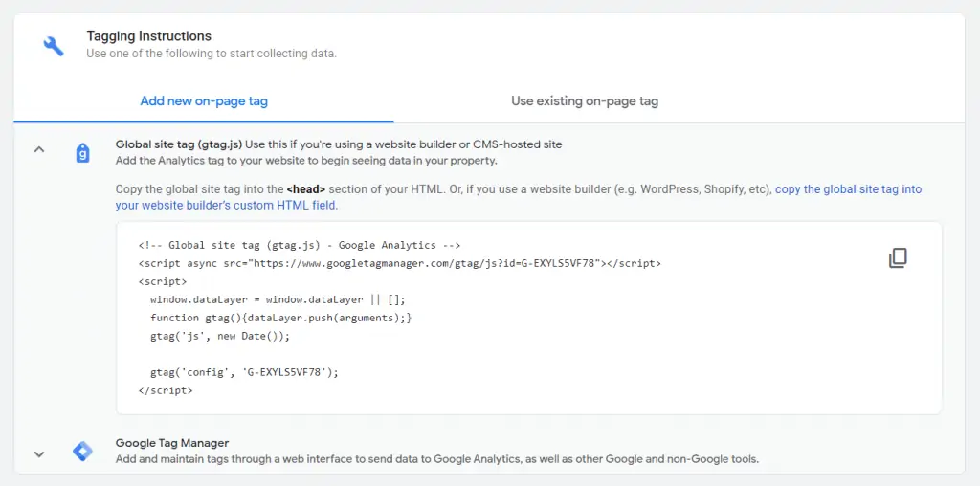
Task: Click the blue Global site tag icon
Action: [82, 153]
